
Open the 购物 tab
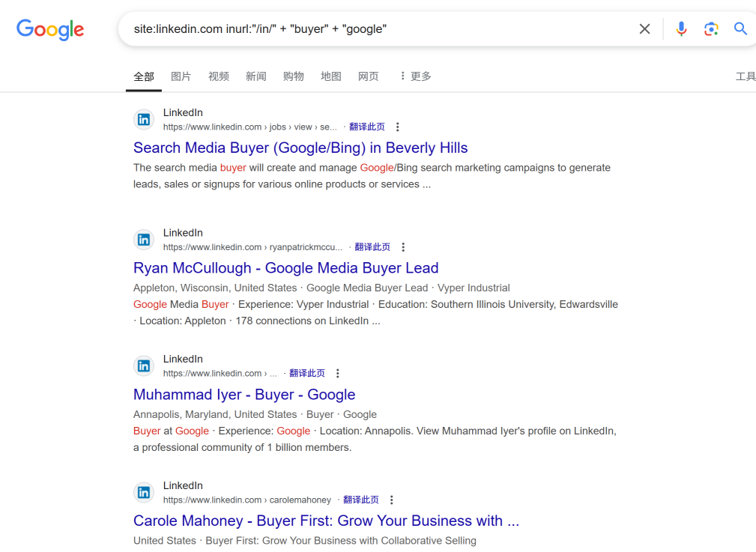pos(293,76)
